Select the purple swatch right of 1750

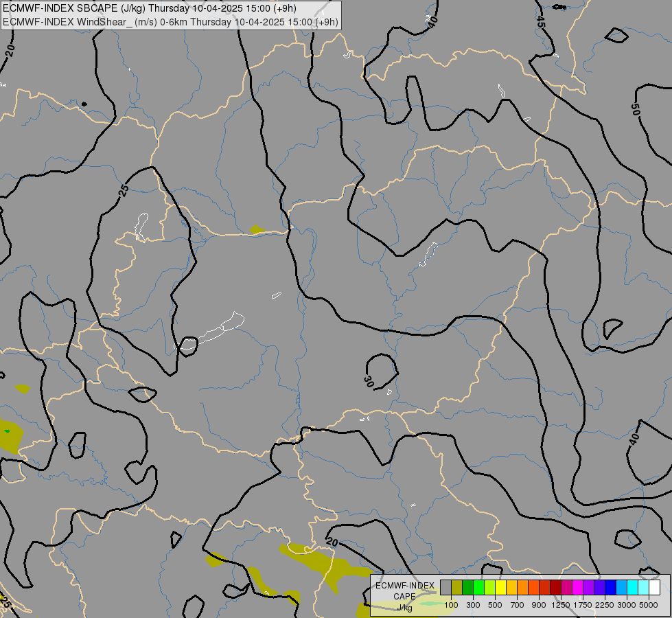tap(588, 588)
